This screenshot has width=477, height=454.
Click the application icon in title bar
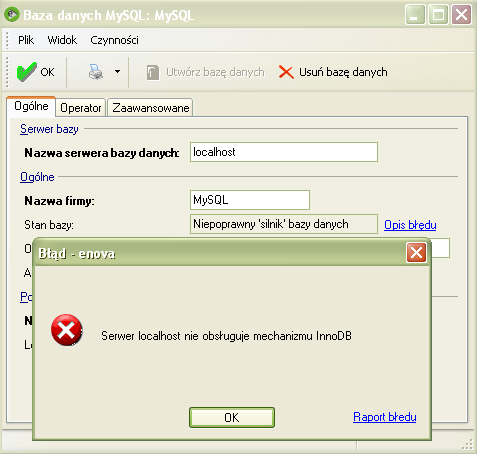coord(12,15)
